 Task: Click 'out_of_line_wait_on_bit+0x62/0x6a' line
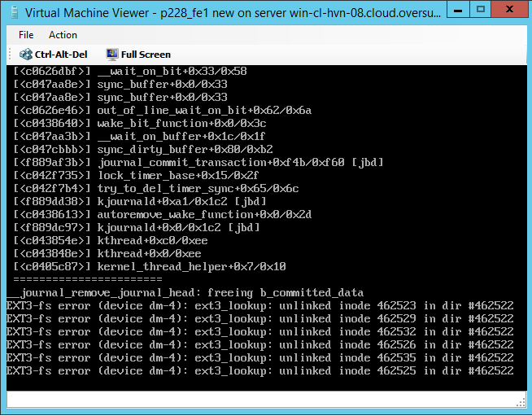tap(163, 111)
